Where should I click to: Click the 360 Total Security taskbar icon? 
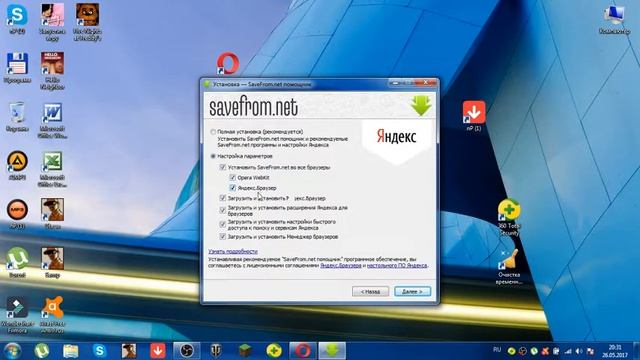274,351
